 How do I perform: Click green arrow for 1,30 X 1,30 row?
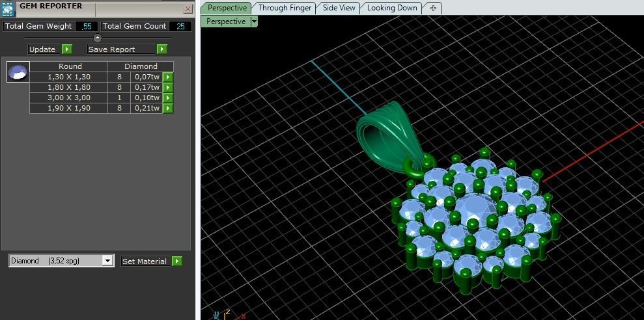pos(168,77)
